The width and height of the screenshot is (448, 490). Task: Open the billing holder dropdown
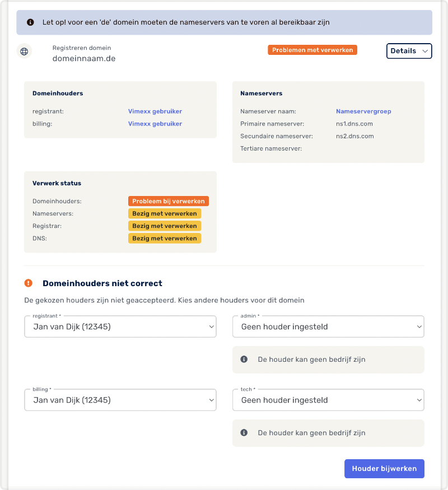120,400
